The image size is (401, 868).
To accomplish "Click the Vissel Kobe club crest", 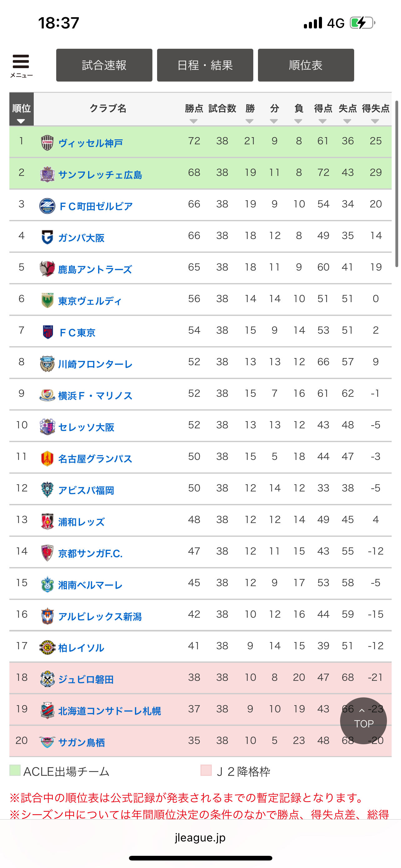I will [x=47, y=142].
